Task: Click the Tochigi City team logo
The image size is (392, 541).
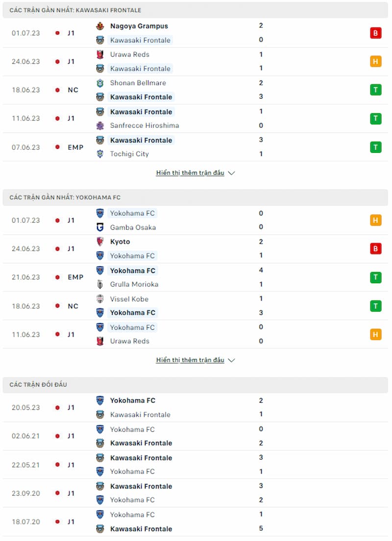Action: click(x=100, y=154)
